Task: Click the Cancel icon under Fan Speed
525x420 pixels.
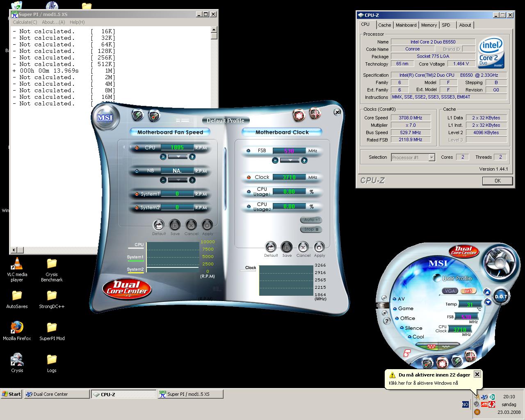Action: (x=191, y=225)
